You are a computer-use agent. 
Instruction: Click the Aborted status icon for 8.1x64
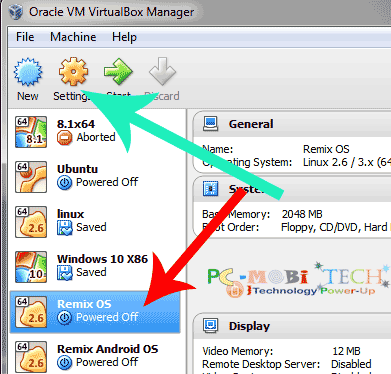tap(64, 138)
